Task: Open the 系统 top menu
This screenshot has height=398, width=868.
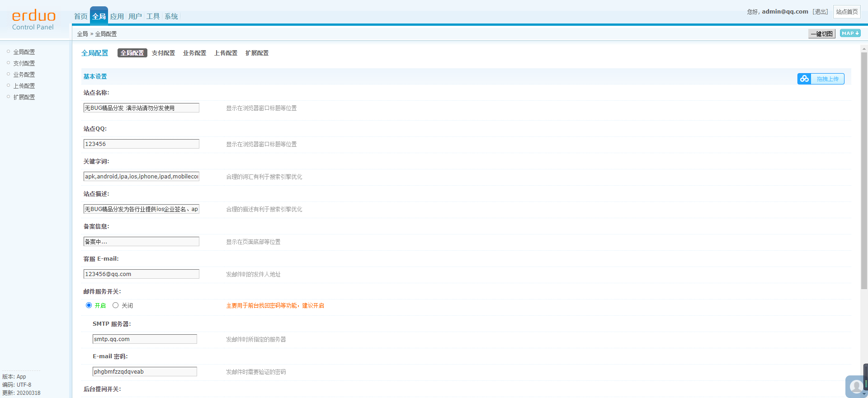Action: [171, 17]
